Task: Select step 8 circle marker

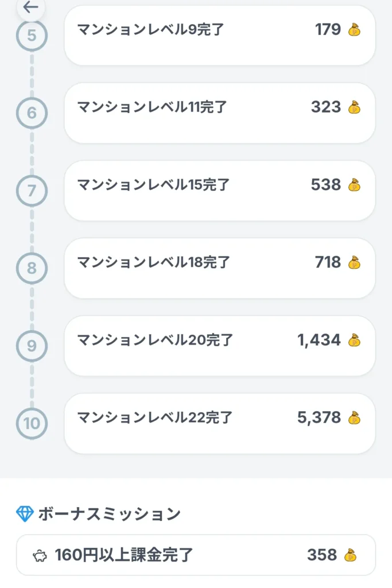Action: (32, 268)
